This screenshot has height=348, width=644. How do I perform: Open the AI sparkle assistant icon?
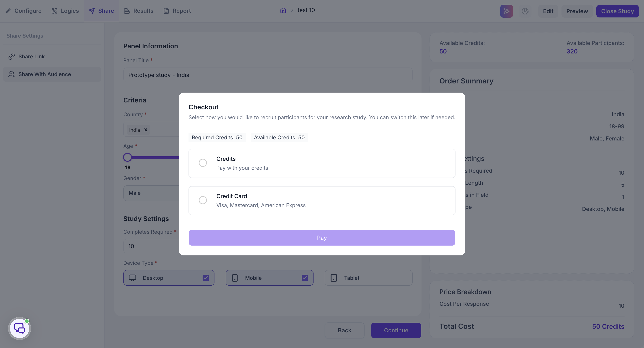point(506,11)
